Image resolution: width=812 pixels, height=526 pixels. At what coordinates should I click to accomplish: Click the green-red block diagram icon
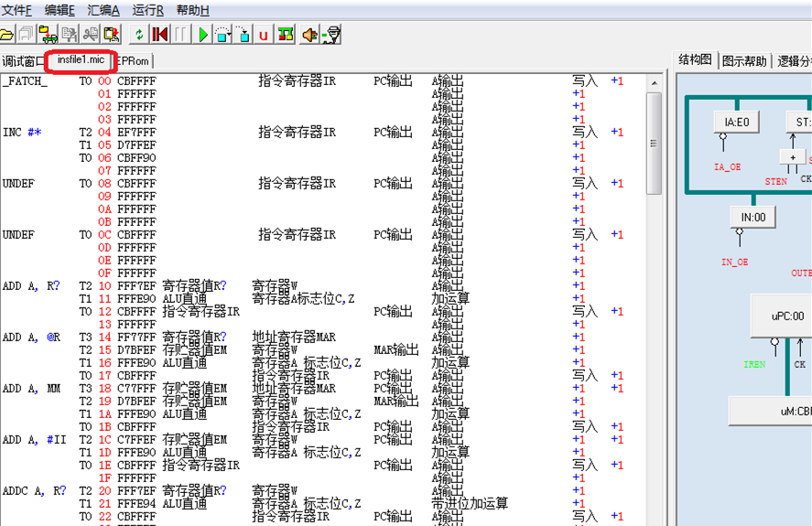coord(286,35)
